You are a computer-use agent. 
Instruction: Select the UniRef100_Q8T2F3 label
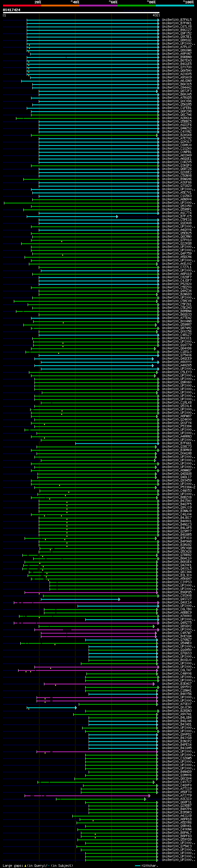click(x=177, y=91)
